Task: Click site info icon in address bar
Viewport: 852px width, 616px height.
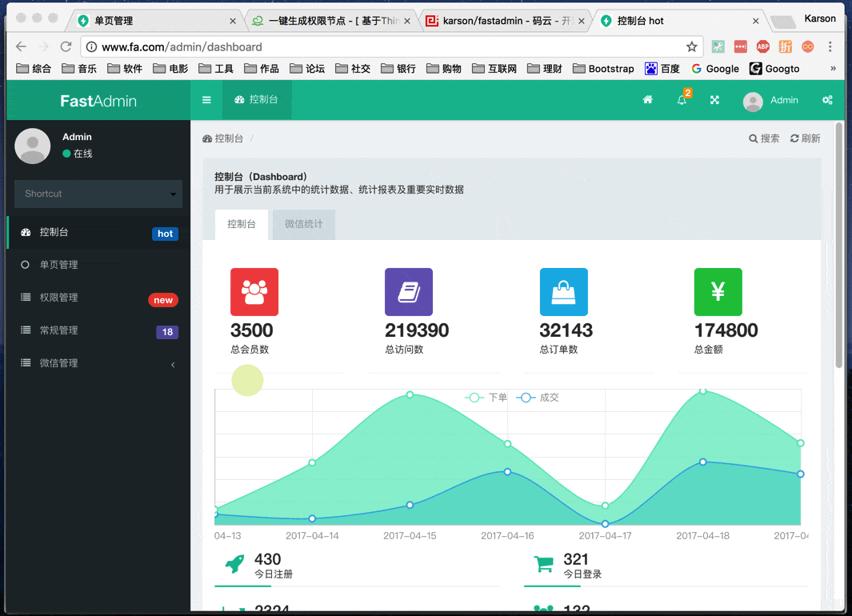Action: [92, 46]
